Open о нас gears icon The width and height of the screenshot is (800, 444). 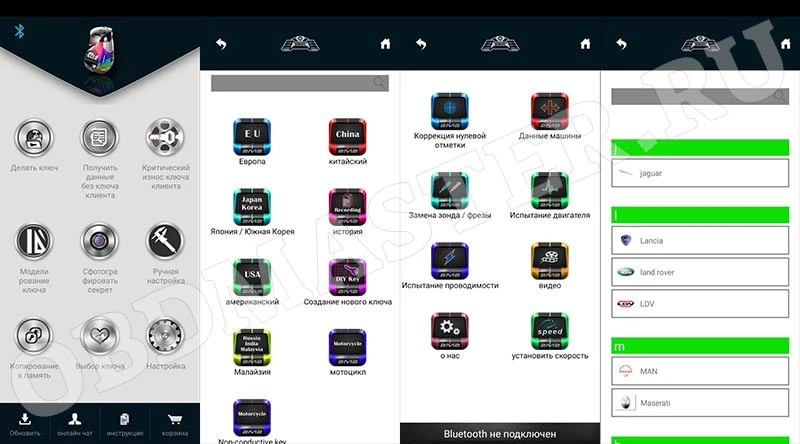tap(449, 331)
